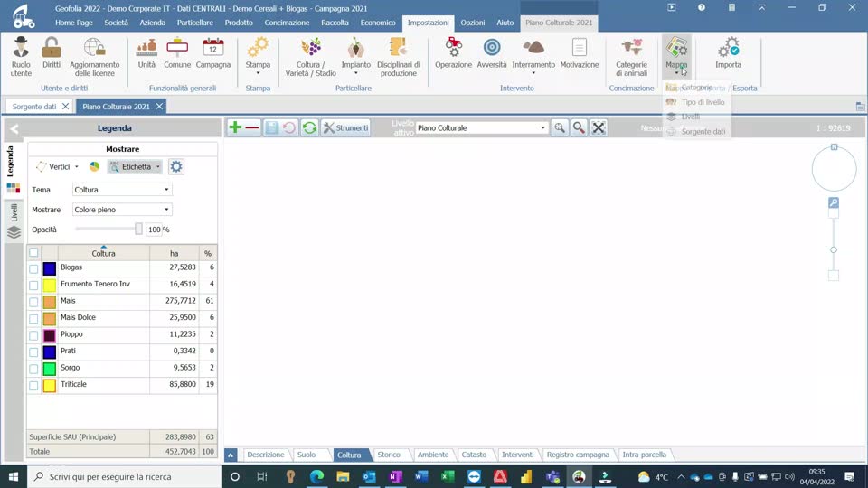Close the Piano Colturale 2021 tab
Image resolution: width=868 pixels, height=488 pixels.
pos(159,107)
